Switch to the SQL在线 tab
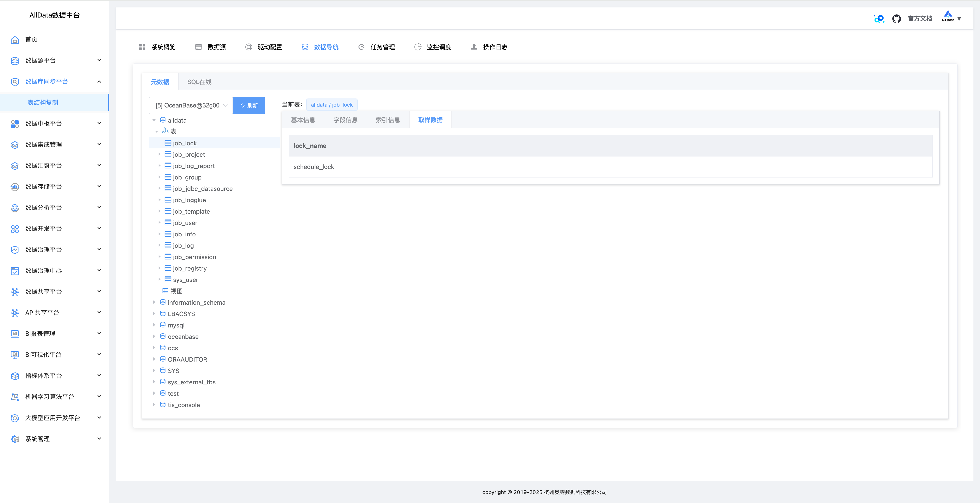 click(x=199, y=82)
